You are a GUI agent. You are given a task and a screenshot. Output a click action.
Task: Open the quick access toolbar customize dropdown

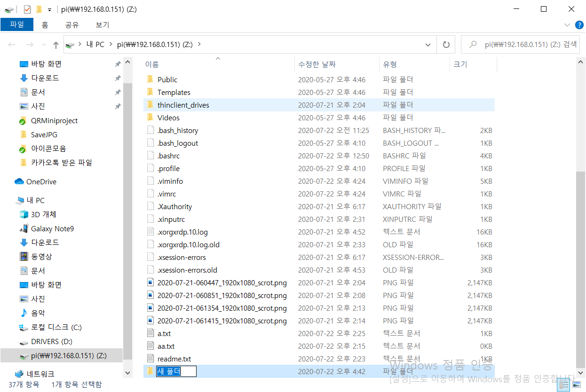pos(50,9)
